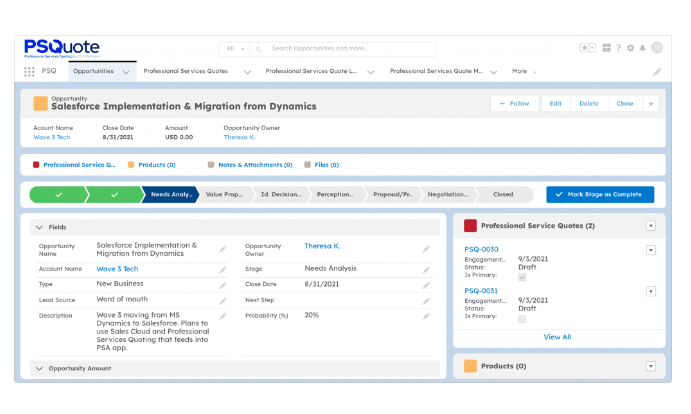
Task: Select the Id. Decision... stage
Action: [x=281, y=194]
